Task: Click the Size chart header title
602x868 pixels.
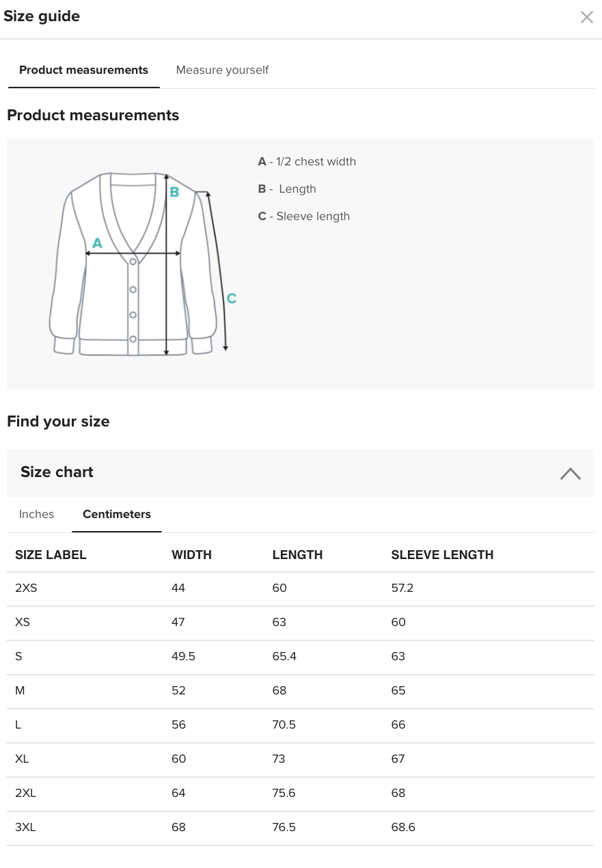Action: click(x=57, y=472)
